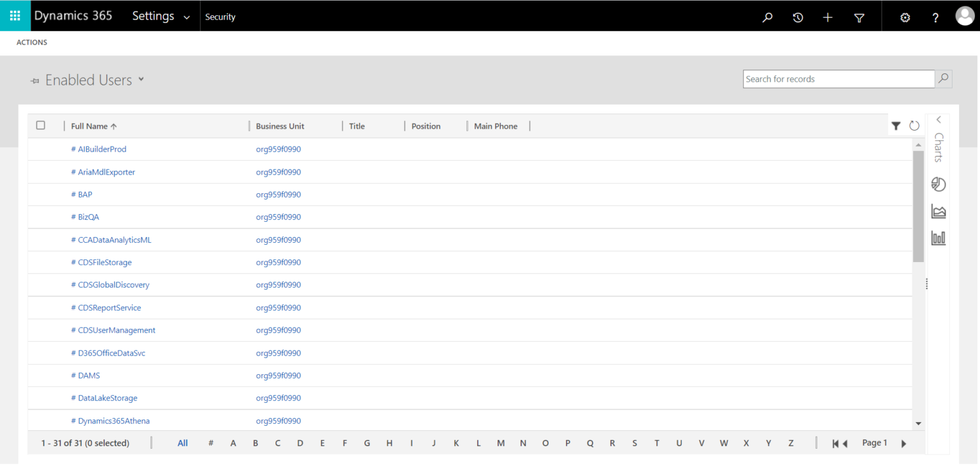Open the pie chart view
The width and height of the screenshot is (980, 466).
point(938,184)
